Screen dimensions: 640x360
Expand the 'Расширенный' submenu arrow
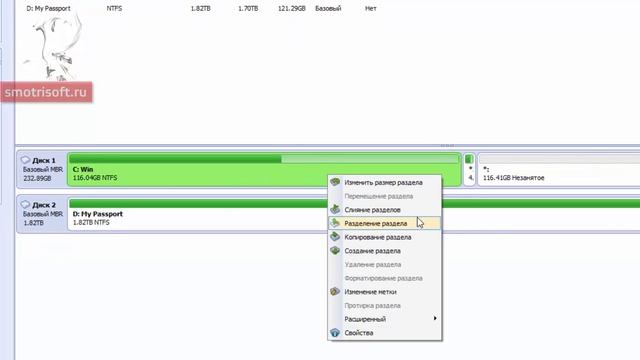(x=435, y=318)
